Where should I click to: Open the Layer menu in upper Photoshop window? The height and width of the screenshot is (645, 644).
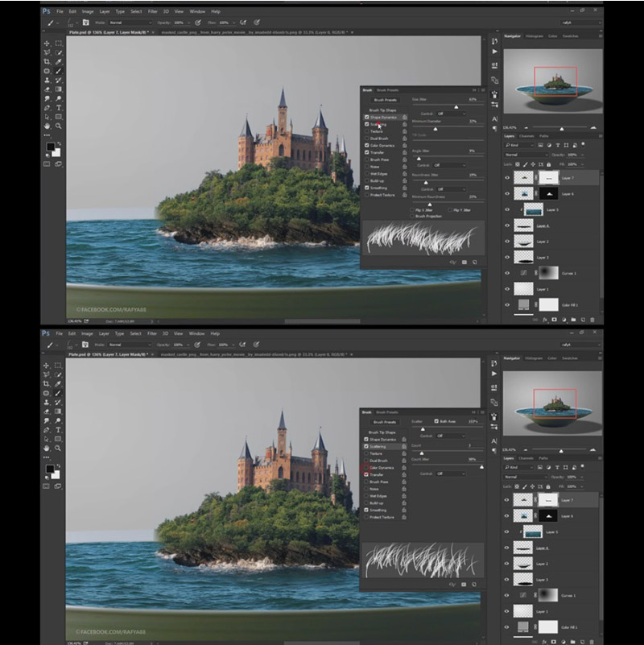pos(105,11)
